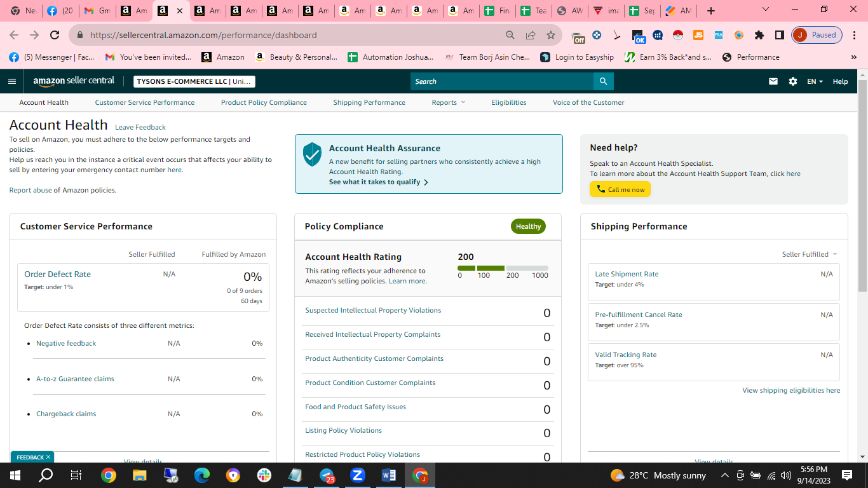The height and width of the screenshot is (488, 868).
Task: Open Zoom from the taskbar
Action: coord(357,475)
